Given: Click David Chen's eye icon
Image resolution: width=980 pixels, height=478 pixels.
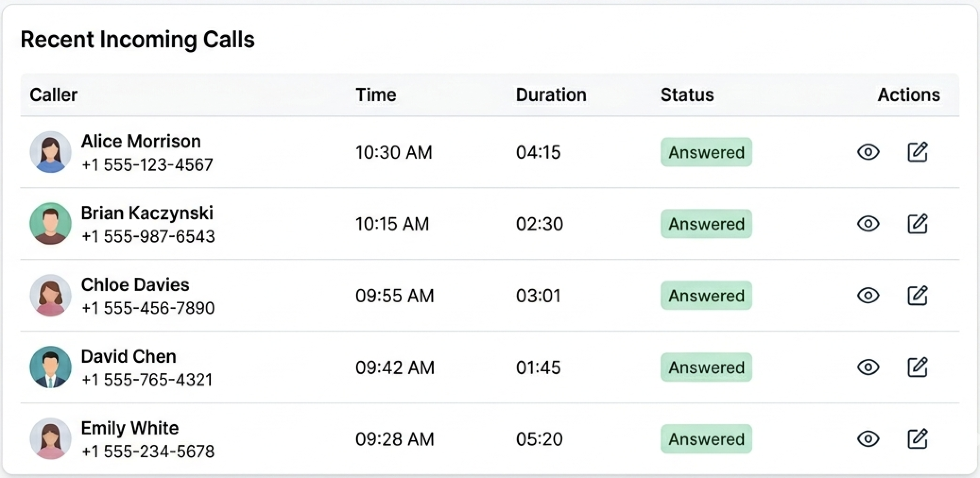Looking at the screenshot, I should 868,367.
